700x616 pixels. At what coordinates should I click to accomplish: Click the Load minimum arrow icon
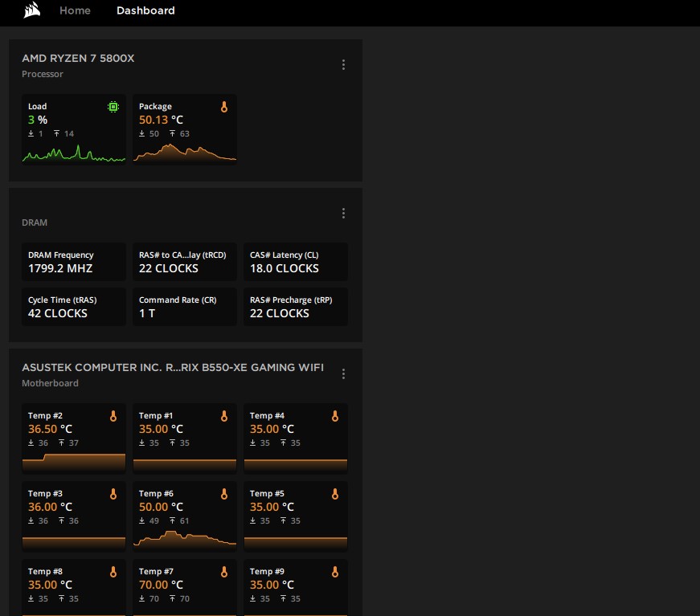[x=31, y=133]
